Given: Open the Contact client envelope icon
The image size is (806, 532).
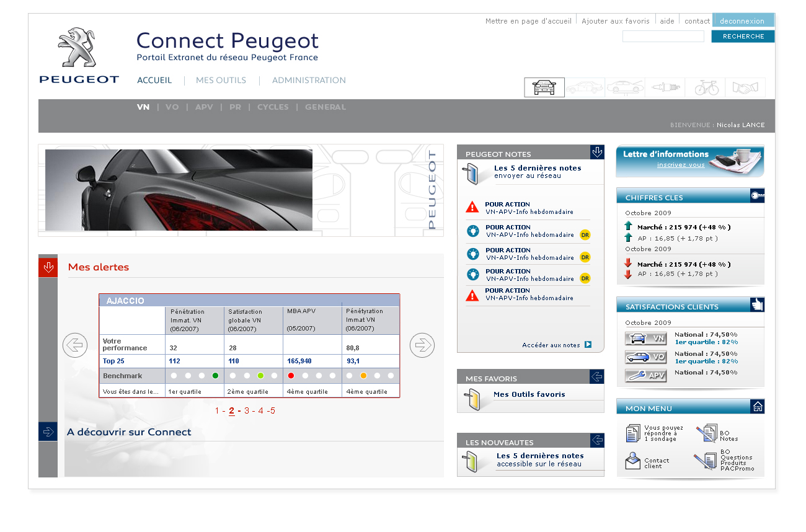Looking at the screenshot, I should pos(633,461).
